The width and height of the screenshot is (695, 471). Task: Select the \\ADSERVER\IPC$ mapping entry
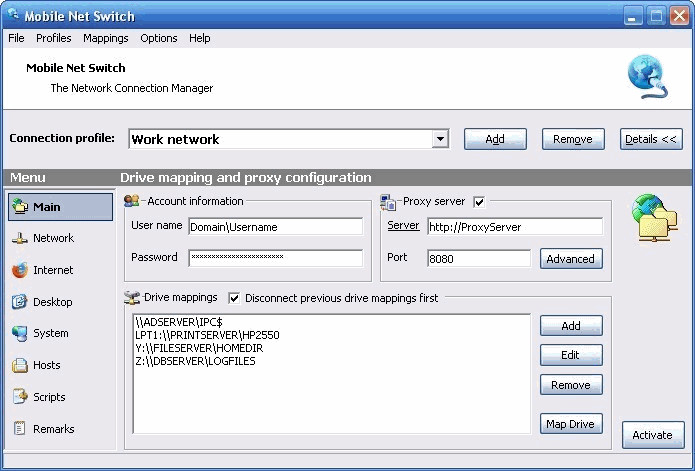click(x=179, y=322)
